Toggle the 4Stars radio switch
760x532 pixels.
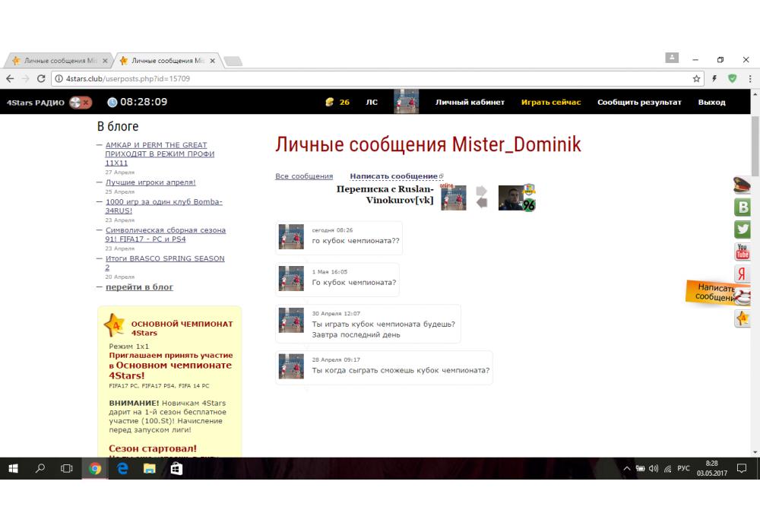[80, 102]
